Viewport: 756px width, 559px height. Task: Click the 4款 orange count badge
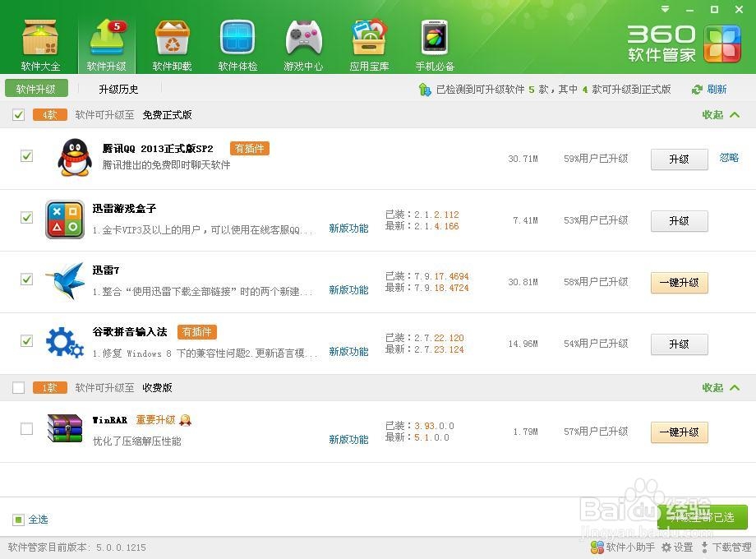pyautogui.click(x=49, y=115)
